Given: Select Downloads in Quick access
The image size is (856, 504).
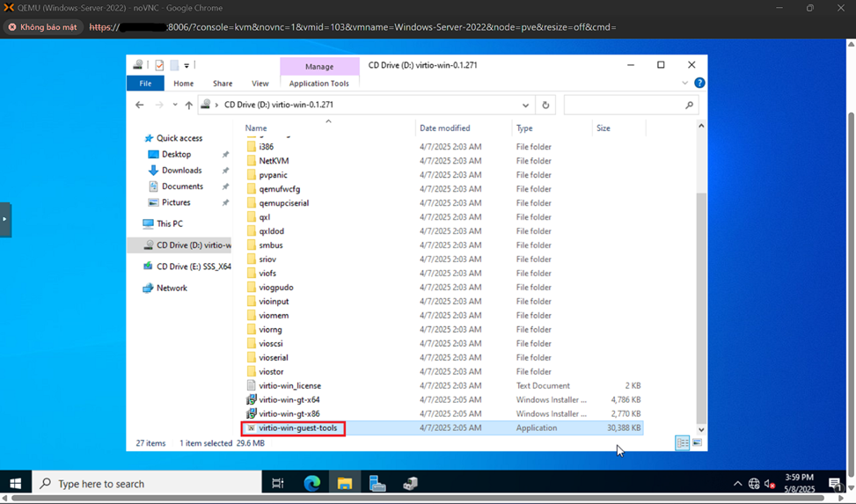Looking at the screenshot, I should pos(181,171).
